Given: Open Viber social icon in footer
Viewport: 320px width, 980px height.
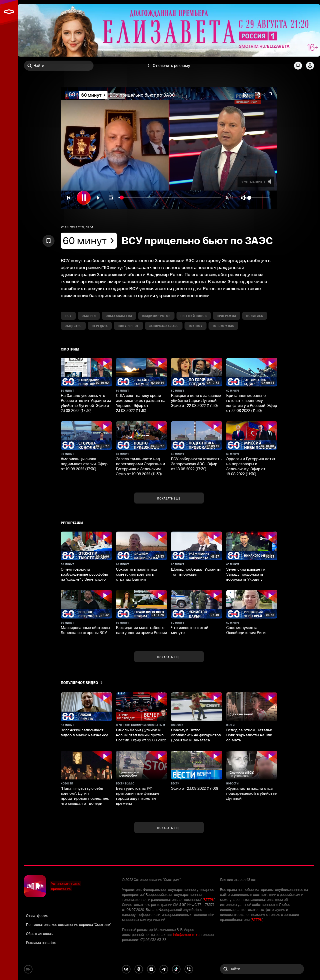Looking at the screenshot, I should tap(189, 969).
